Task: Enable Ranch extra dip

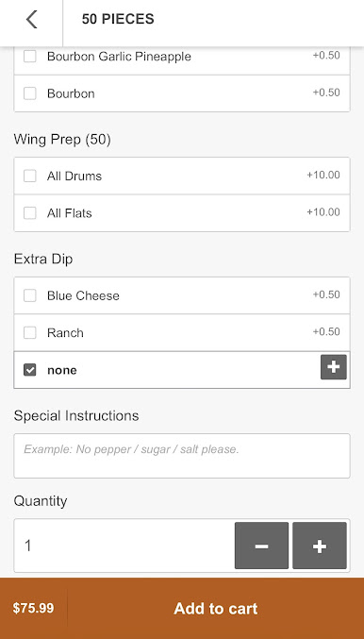Action: click(30, 333)
